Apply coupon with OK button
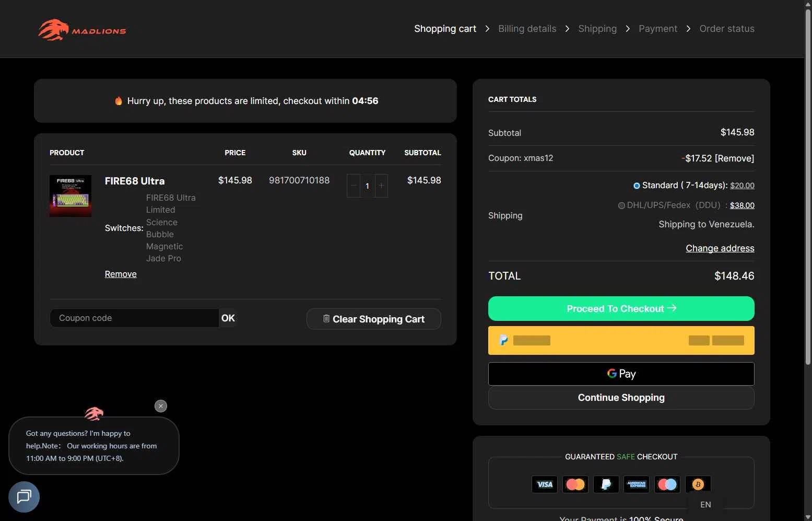The width and height of the screenshot is (812, 521). click(x=228, y=318)
